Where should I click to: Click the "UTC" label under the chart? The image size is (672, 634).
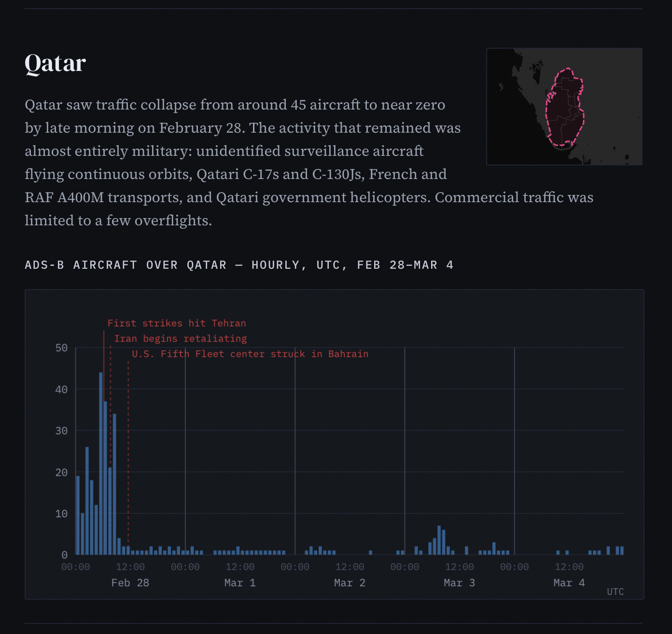(x=616, y=592)
